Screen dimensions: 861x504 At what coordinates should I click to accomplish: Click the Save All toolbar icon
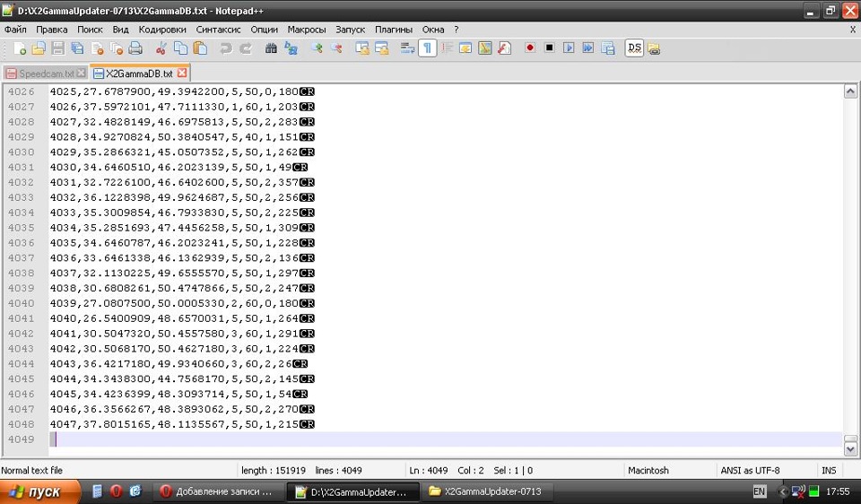77,48
